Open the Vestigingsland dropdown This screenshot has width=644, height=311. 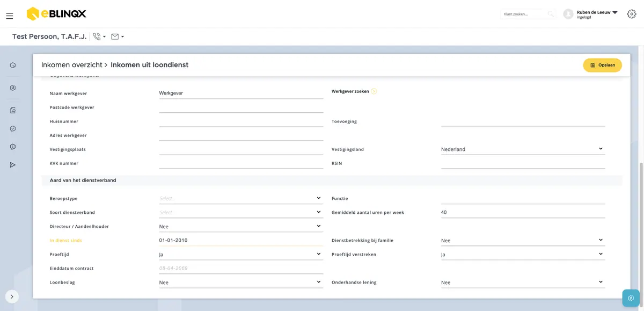coord(523,149)
